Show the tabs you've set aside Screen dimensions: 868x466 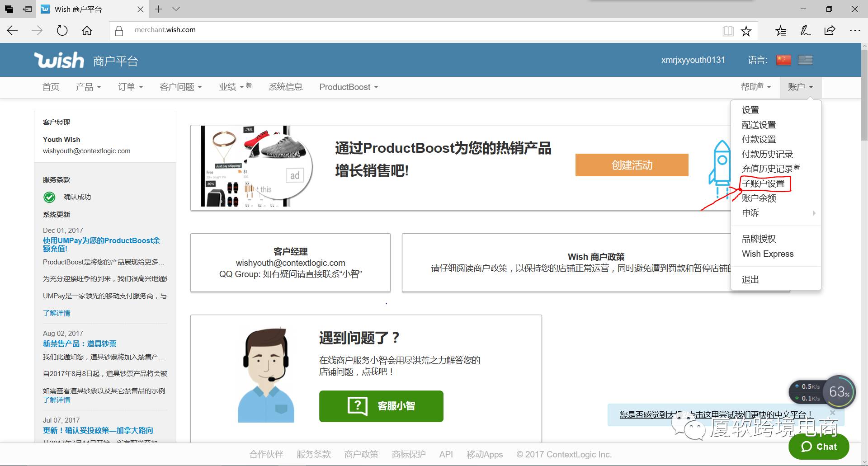pyautogui.click(x=9, y=9)
